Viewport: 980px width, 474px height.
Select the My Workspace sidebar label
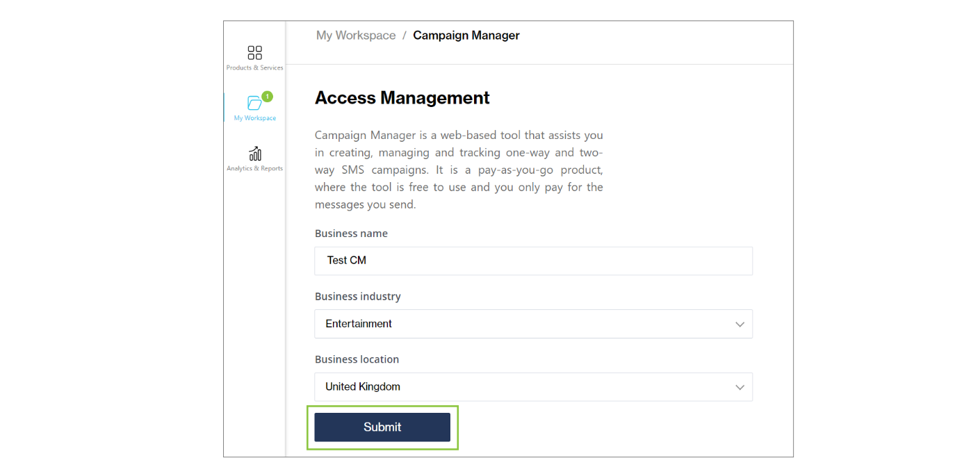pyautogui.click(x=254, y=118)
